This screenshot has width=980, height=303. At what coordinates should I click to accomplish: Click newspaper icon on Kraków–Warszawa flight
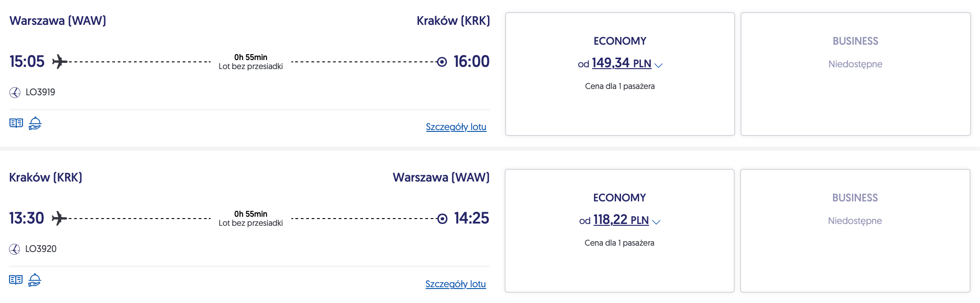tap(16, 280)
